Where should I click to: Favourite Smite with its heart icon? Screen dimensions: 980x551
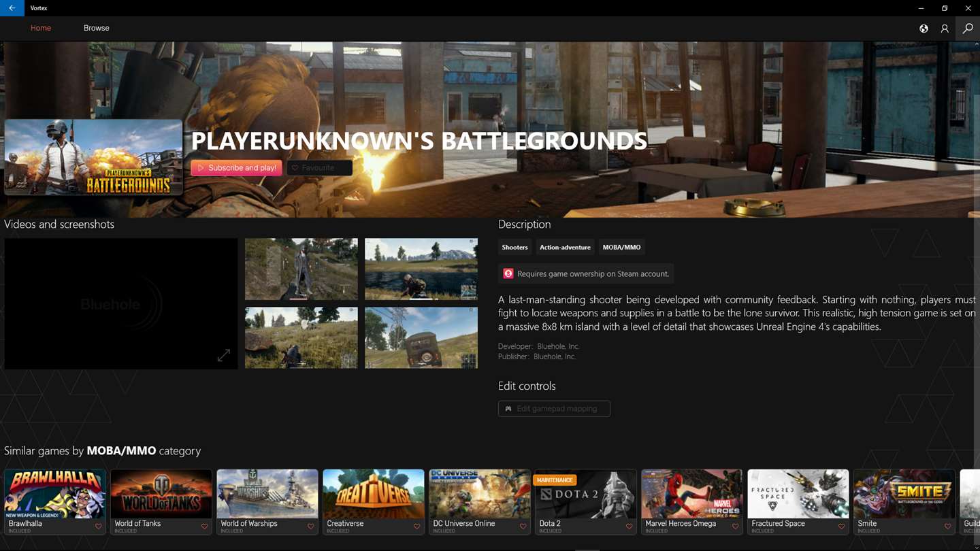click(947, 526)
